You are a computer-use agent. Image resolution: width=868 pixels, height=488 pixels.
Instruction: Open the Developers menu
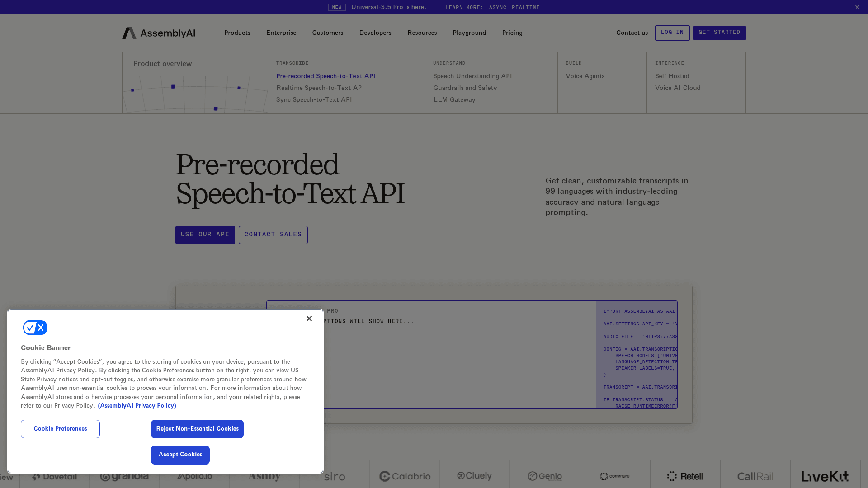tap(375, 33)
